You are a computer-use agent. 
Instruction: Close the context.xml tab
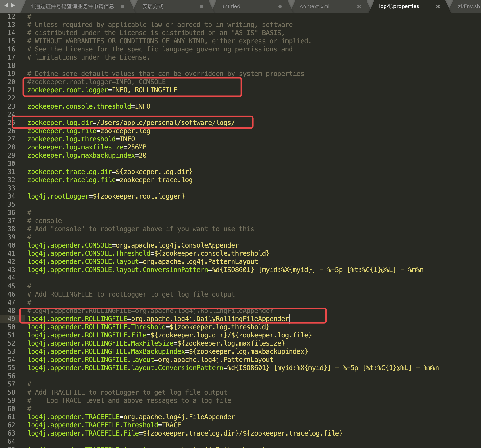[x=359, y=6]
